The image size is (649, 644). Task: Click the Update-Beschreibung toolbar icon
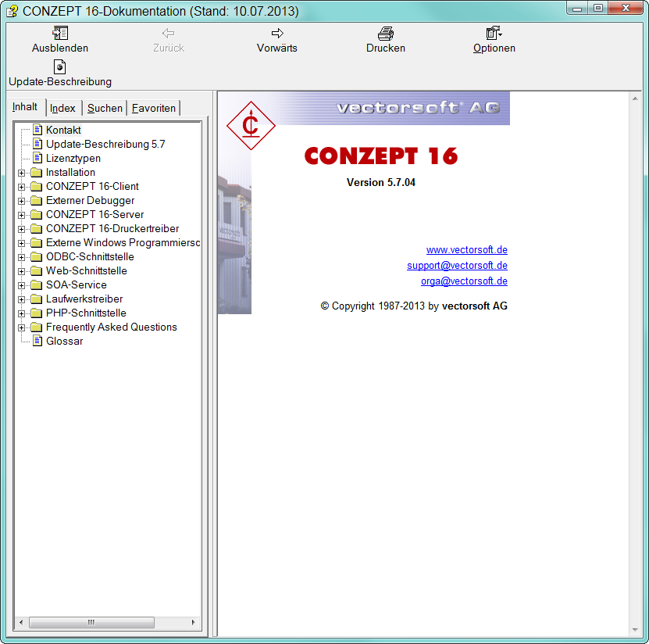coord(60,67)
